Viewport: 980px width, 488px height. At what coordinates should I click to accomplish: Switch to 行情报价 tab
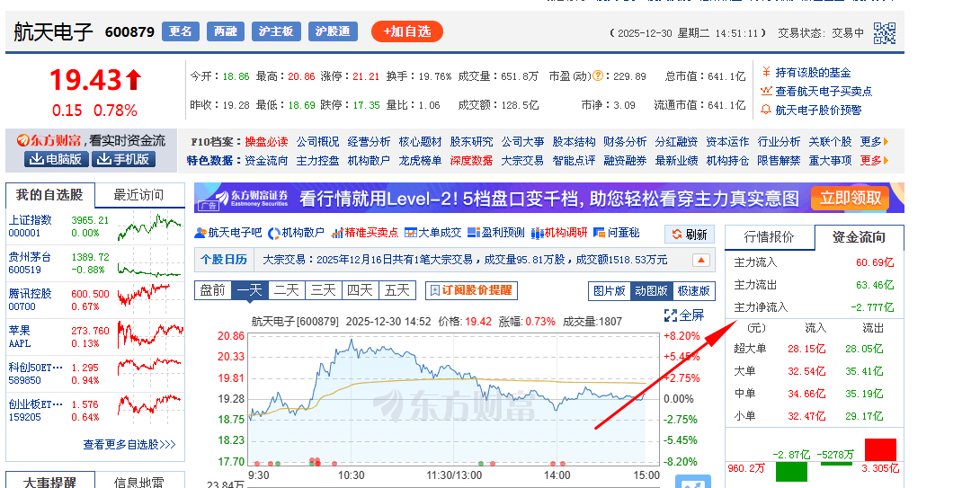(770, 237)
